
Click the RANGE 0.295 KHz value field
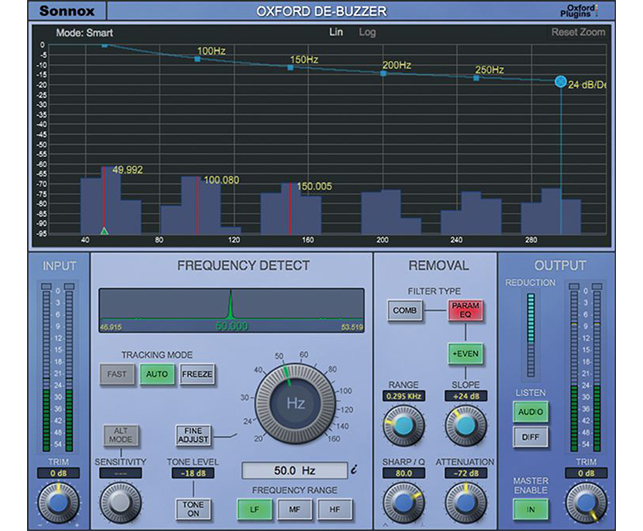(404, 396)
